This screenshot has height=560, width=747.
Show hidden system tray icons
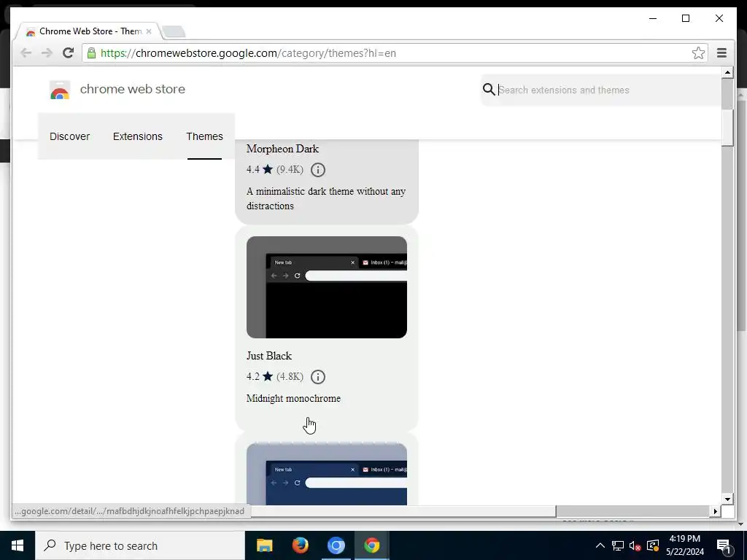(600, 545)
